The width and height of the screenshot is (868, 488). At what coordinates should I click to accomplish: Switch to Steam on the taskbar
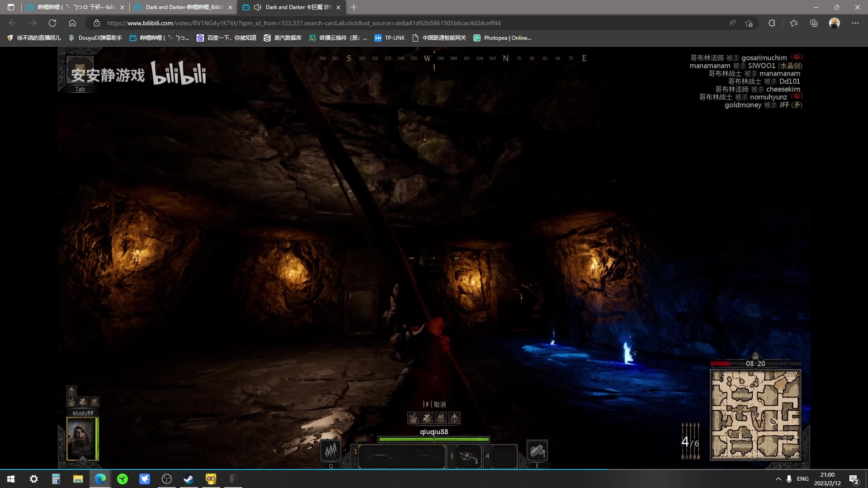point(189,479)
